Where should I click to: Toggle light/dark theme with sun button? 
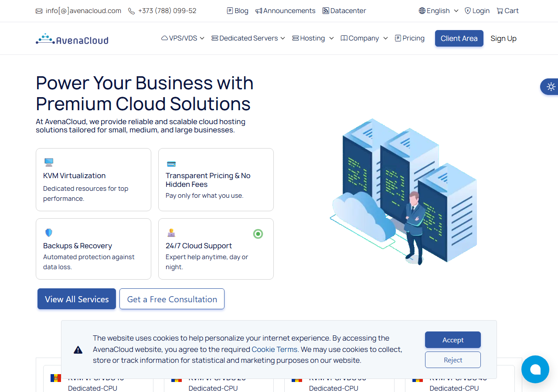pos(550,87)
